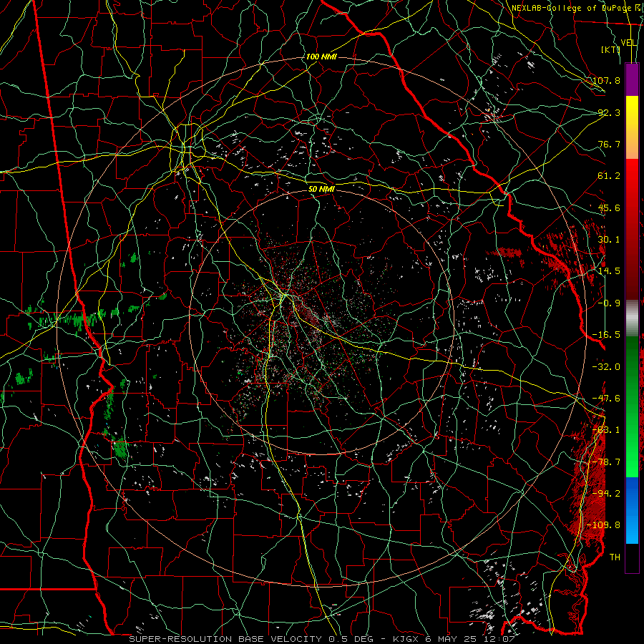Screen dimensions: 644x644
Task: Click the 50 NMI range ring label
Action: point(321,190)
